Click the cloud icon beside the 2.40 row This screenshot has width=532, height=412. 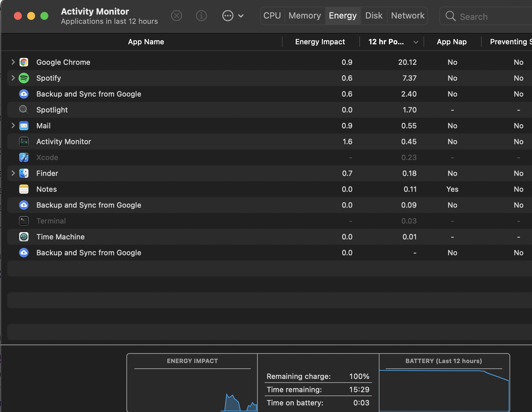(24, 94)
